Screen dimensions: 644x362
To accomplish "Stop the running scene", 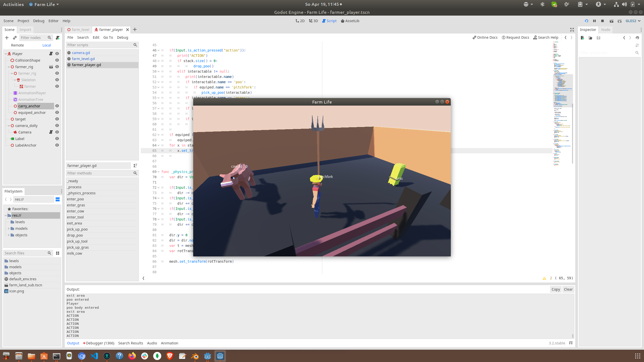I will 602,21.
